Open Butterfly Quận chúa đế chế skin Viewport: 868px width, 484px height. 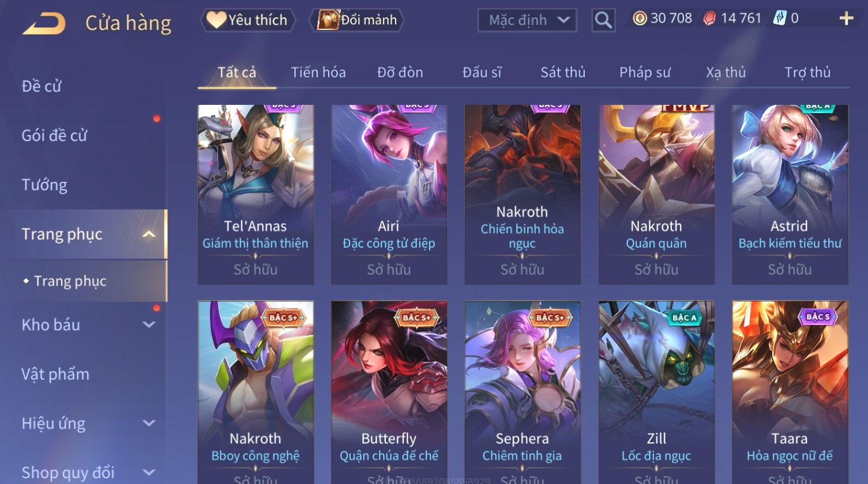tap(389, 392)
